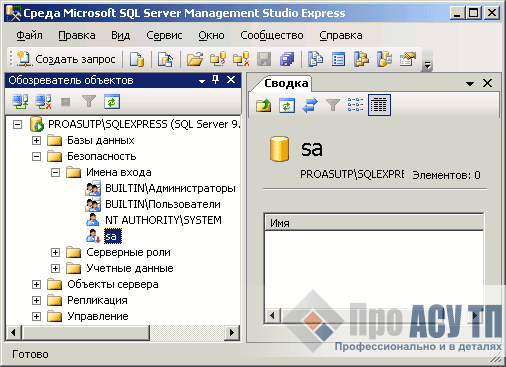Screen dimensions: 506x367
Task: Click the Имя column header
Action: click(x=374, y=223)
